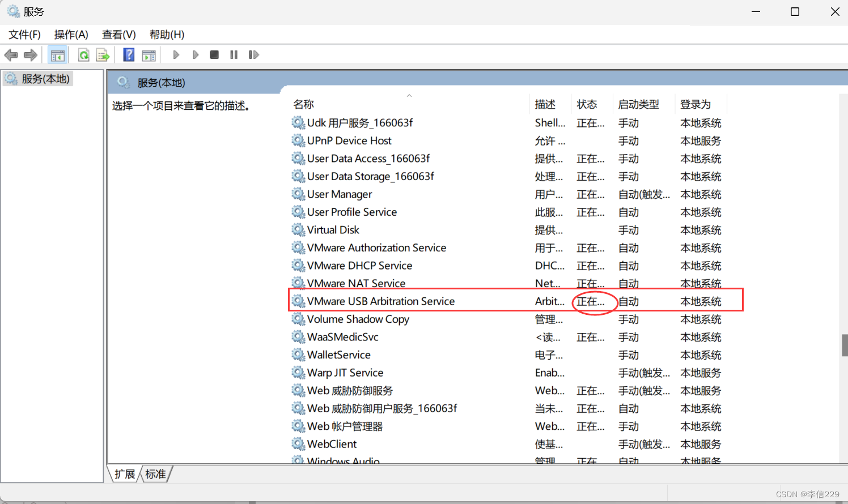Switch to the 扩展 tab
Screen dimensions: 848x504
tap(125, 474)
